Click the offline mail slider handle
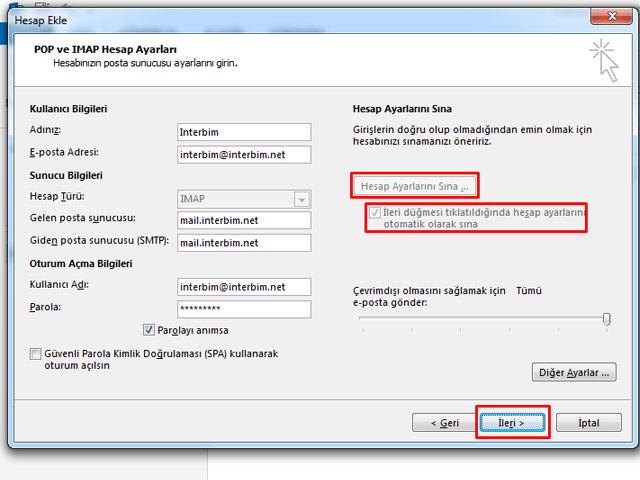 click(x=606, y=319)
